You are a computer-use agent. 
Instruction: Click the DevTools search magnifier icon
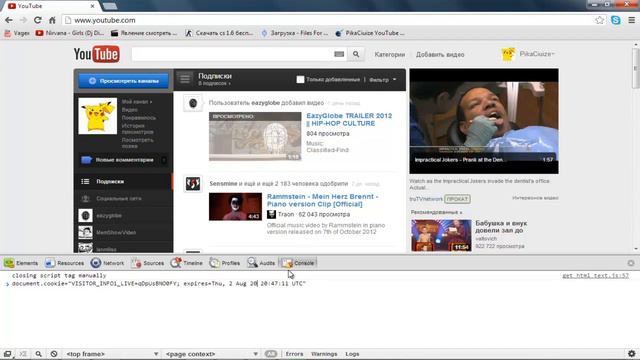[x=38, y=354]
